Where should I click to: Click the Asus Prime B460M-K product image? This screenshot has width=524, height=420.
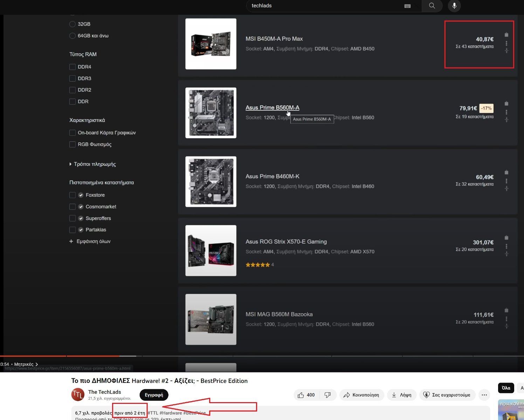click(211, 182)
